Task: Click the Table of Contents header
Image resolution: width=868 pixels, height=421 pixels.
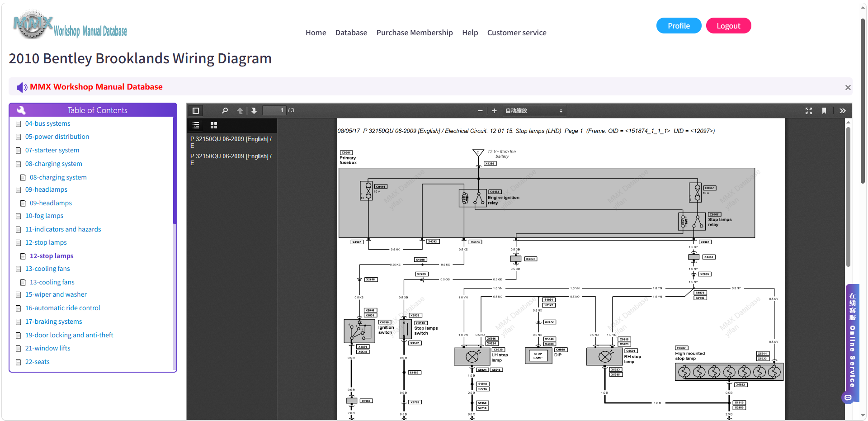Action: coord(93,110)
